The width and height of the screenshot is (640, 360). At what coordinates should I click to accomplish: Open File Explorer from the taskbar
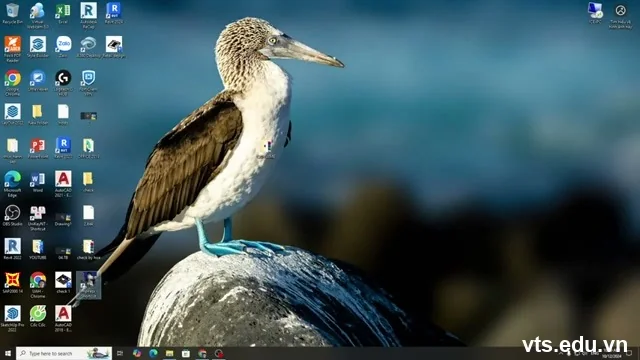[169, 353]
